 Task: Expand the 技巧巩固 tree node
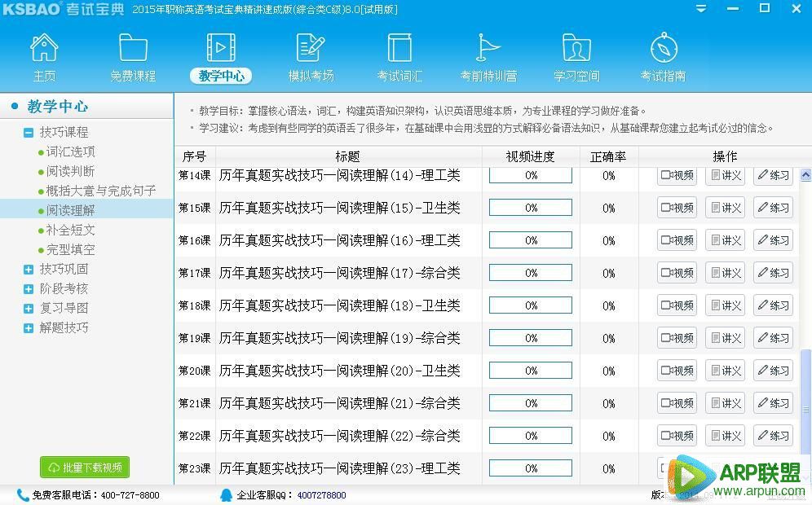29,270
